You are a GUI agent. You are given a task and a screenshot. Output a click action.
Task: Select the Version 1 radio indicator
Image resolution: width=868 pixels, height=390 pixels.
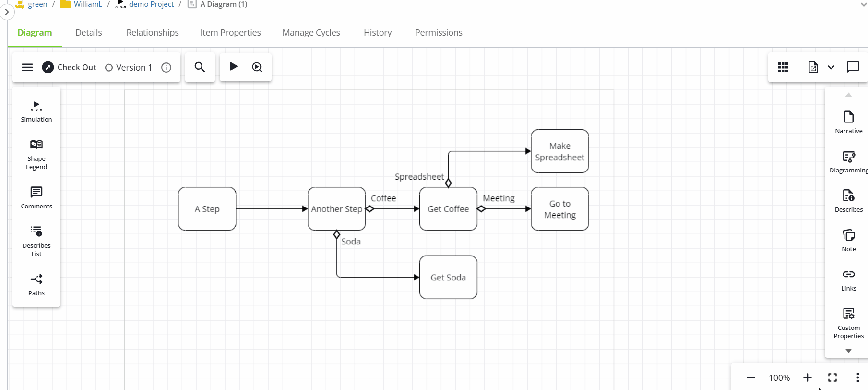(x=109, y=68)
